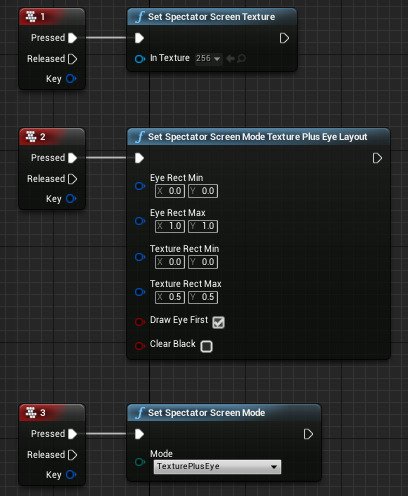Screen dimensions: 408x496
Task: Select keyboard event 1 node header
Action: pos(52,17)
